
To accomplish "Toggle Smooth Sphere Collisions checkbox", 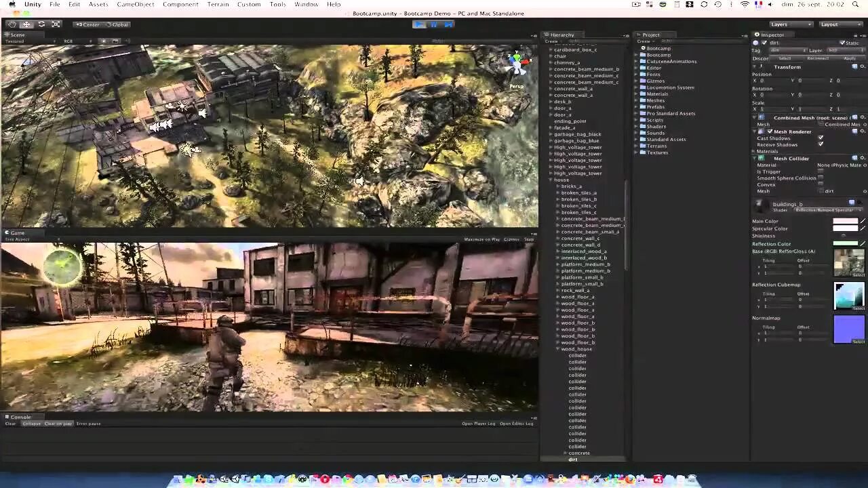I will (821, 178).
